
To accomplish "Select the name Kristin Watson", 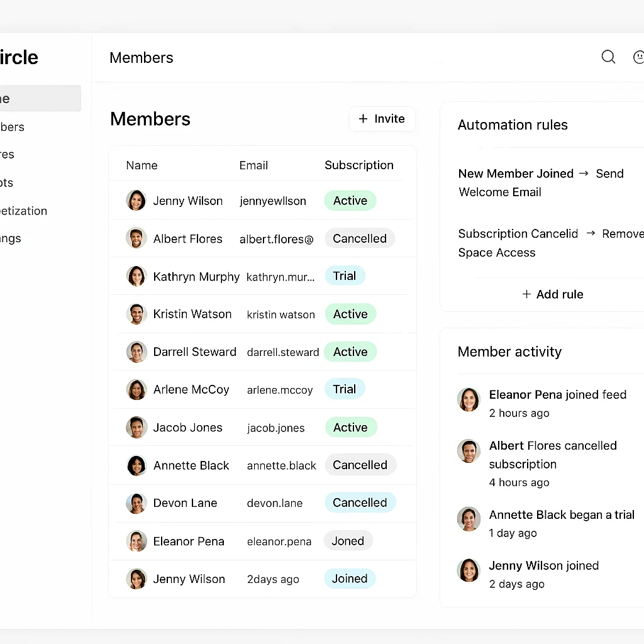I will point(192,314).
